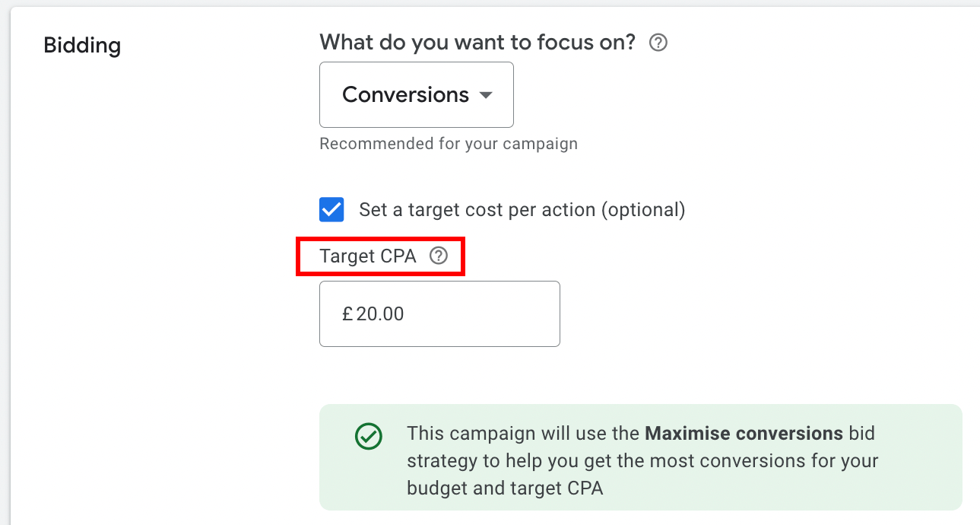The width and height of the screenshot is (980, 525).
Task: Click 'budget and target CPA' text in banner
Action: click(505, 488)
